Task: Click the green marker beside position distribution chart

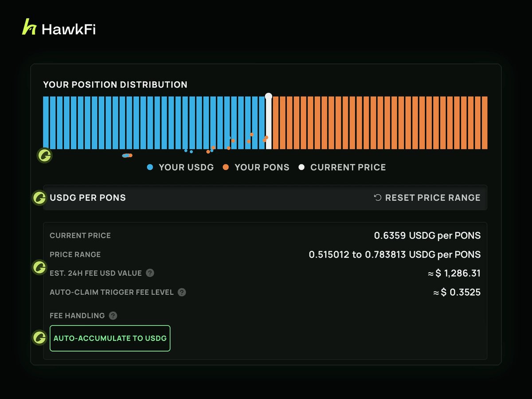Action: point(44,156)
